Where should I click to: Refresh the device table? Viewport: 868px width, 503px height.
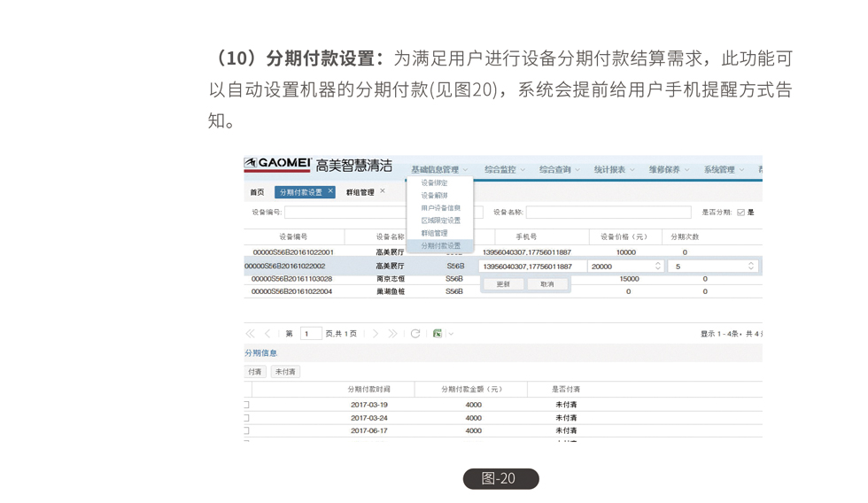(x=415, y=334)
